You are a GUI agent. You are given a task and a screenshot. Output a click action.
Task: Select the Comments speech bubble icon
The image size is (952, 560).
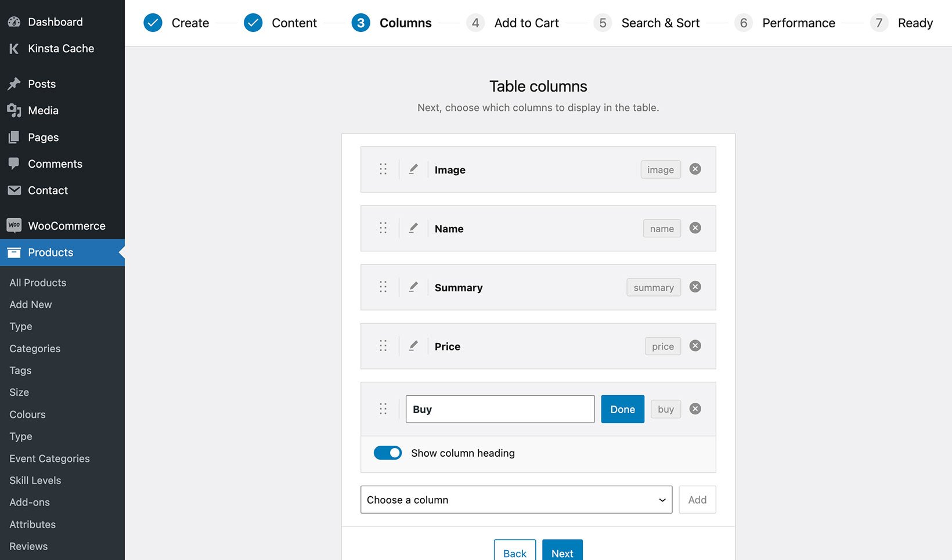14,164
